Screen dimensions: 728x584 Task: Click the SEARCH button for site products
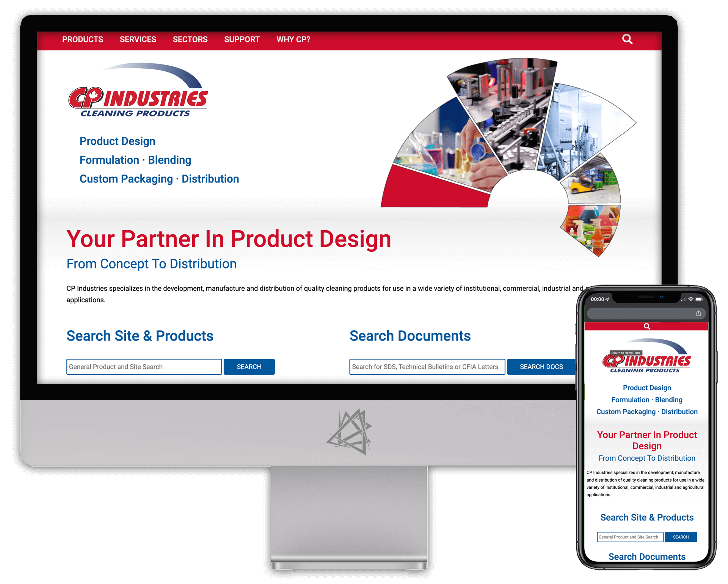click(249, 366)
